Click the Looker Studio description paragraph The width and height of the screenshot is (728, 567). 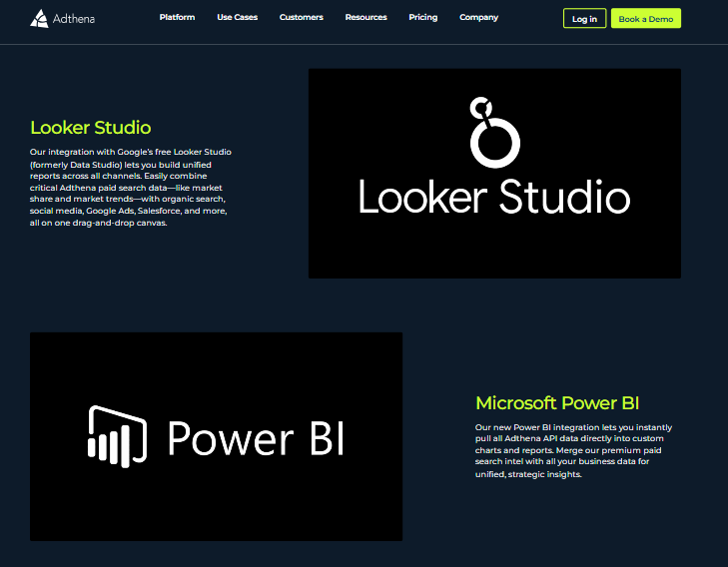(131, 187)
